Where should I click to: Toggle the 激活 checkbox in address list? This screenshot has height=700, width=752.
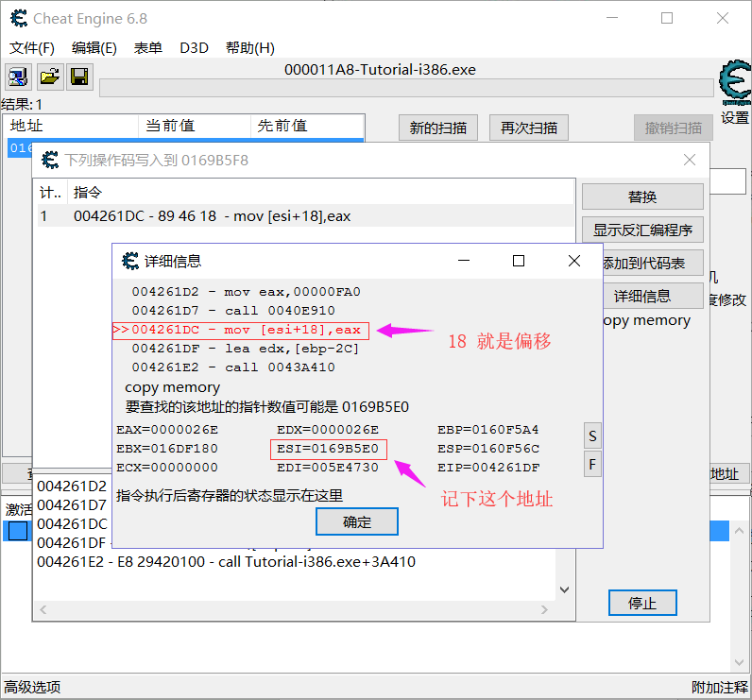(18, 531)
